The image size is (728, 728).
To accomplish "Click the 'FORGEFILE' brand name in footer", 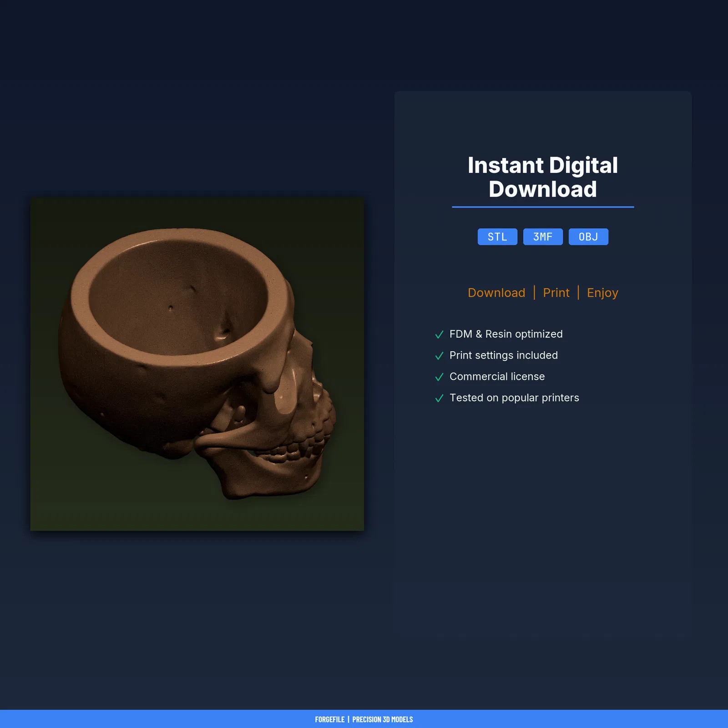I will click(x=330, y=719).
